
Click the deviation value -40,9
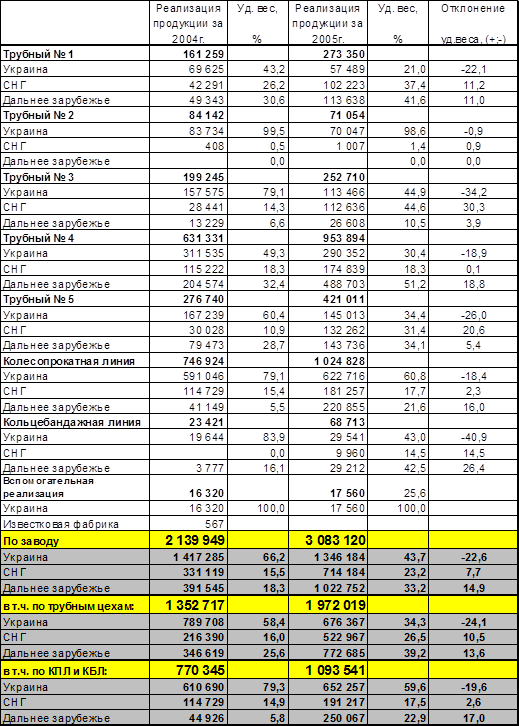[x=472, y=437]
